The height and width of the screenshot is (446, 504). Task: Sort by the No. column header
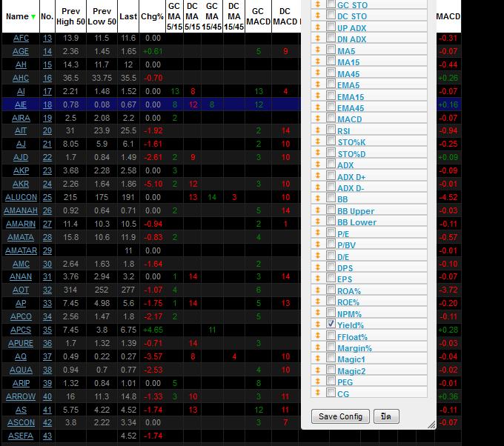pos(47,17)
